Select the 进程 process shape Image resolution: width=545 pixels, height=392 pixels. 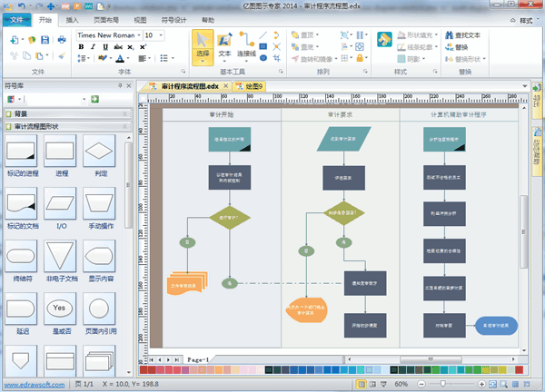pyautogui.click(x=60, y=151)
